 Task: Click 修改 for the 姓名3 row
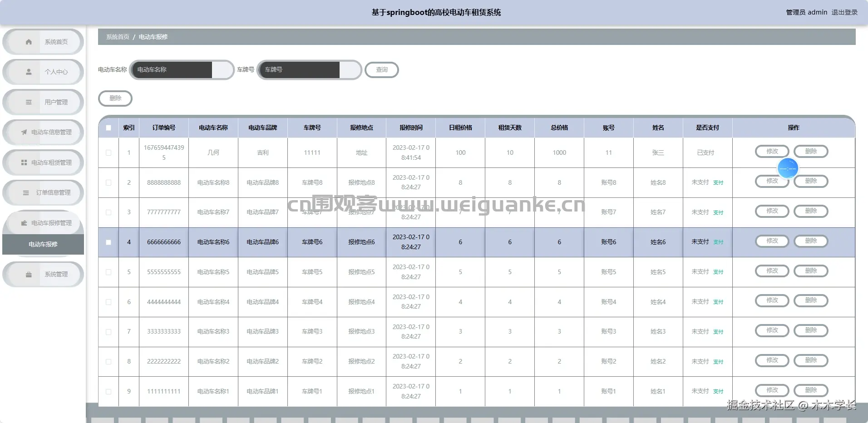pyautogui.click(x=772, y=330)
